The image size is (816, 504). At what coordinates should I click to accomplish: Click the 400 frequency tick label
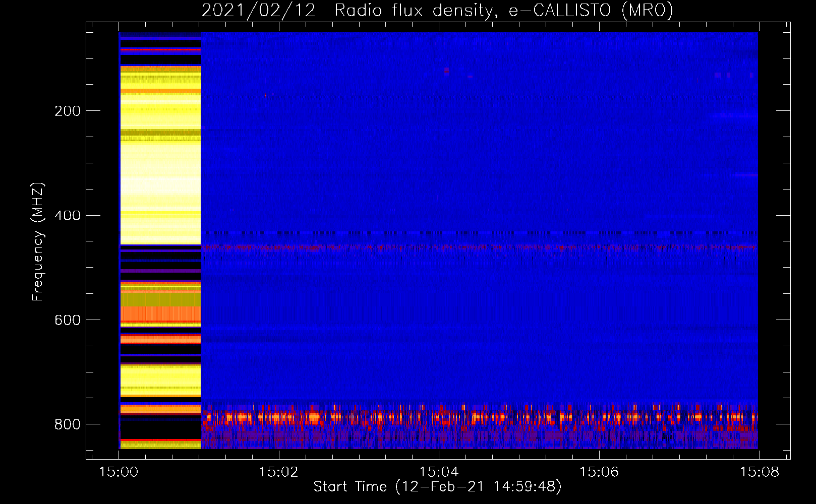point(68,216)
